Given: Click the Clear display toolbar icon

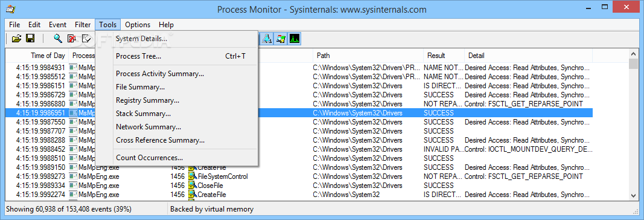Looking at the screenshot, I should (86, 39).
